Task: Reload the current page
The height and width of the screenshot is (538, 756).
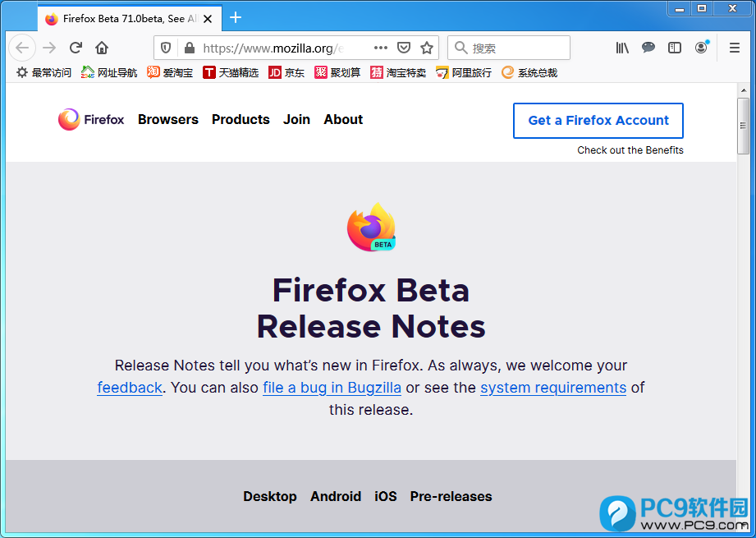Action: (76, 48)
